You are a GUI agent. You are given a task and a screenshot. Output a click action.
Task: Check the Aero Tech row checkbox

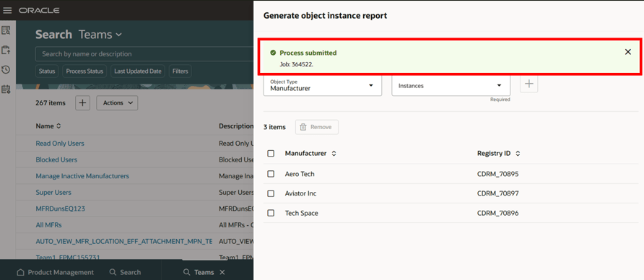[271, 174]
